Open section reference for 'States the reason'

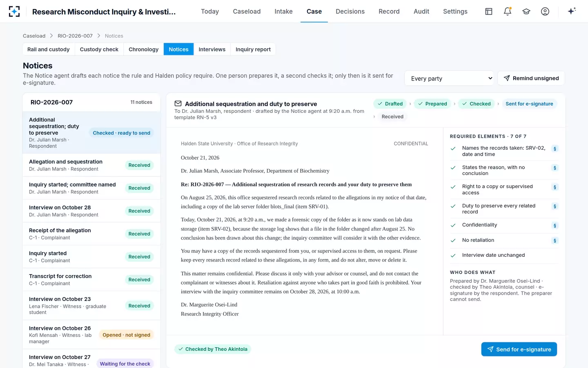click(555, 168)
